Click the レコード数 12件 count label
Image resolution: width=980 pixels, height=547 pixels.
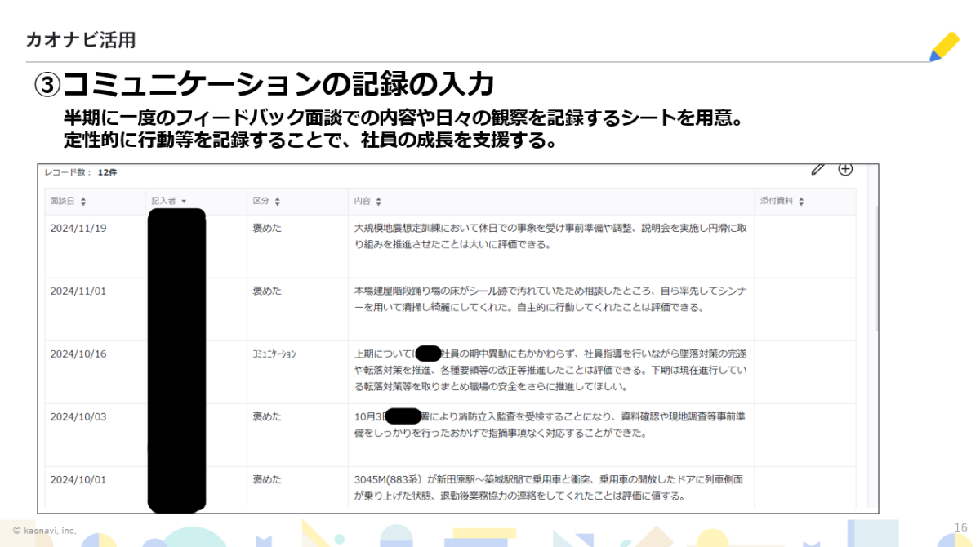tap(82, 172)
